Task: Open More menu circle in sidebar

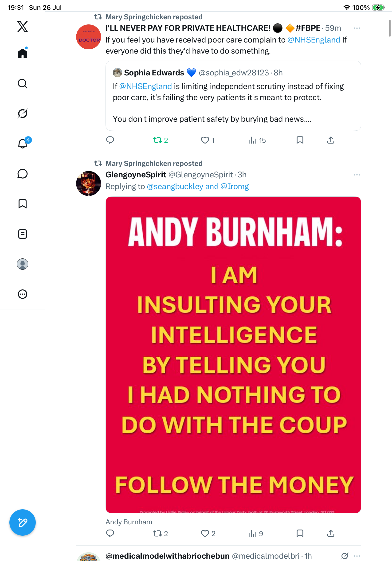Action: 23,294
